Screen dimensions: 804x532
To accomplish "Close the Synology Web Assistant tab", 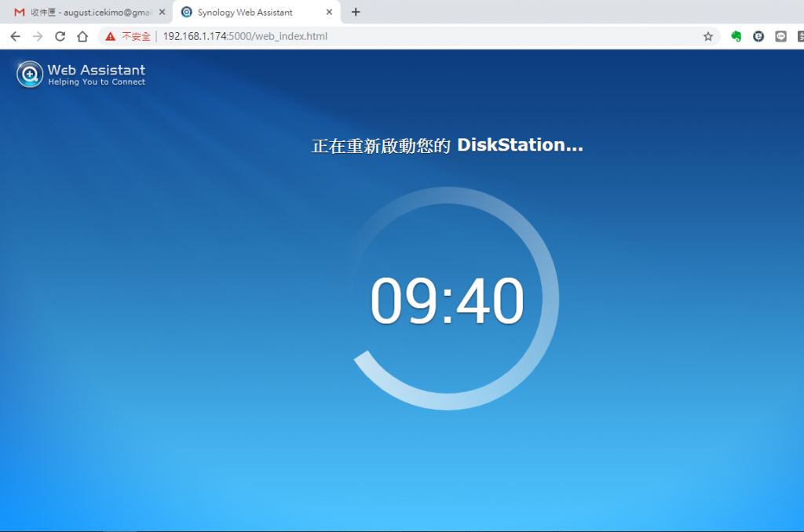I will (329, 12).
